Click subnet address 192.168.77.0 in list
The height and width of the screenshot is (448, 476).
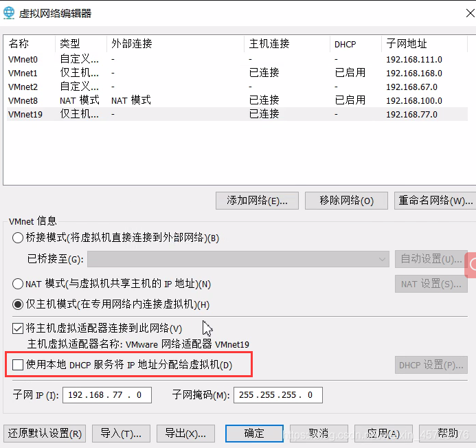(411, 115)
